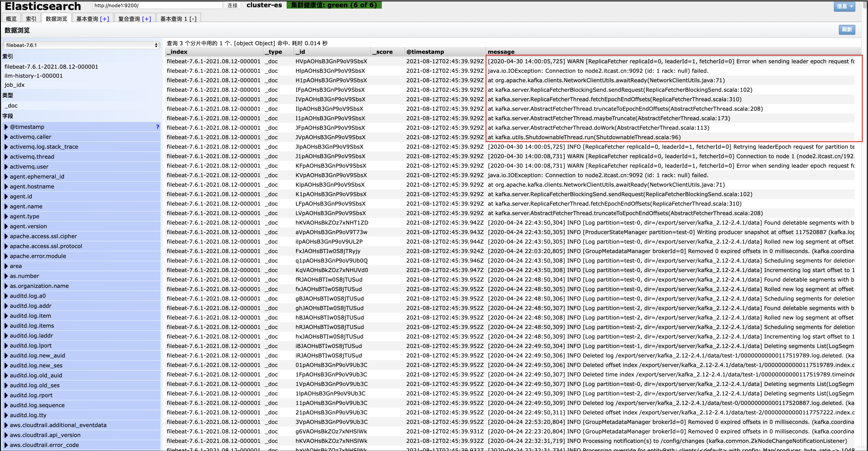Viewport: 868px width, 451px height.
Task: Click the 刷新 refresh button
Action: point(847,30)
